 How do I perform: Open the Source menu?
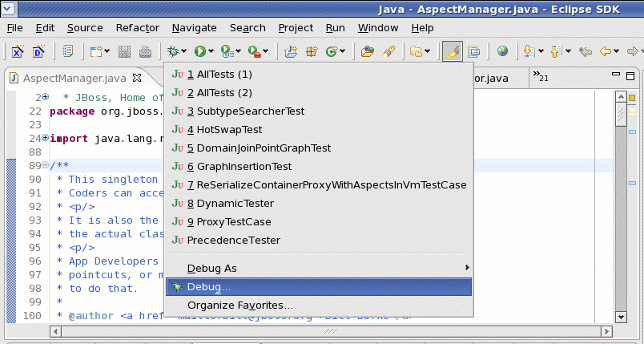[x=85, y=28]
